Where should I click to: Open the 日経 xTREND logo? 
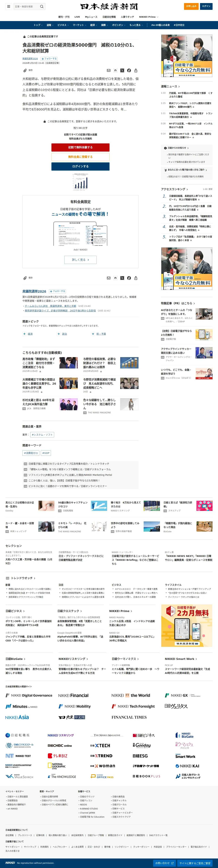pos(101,756)
